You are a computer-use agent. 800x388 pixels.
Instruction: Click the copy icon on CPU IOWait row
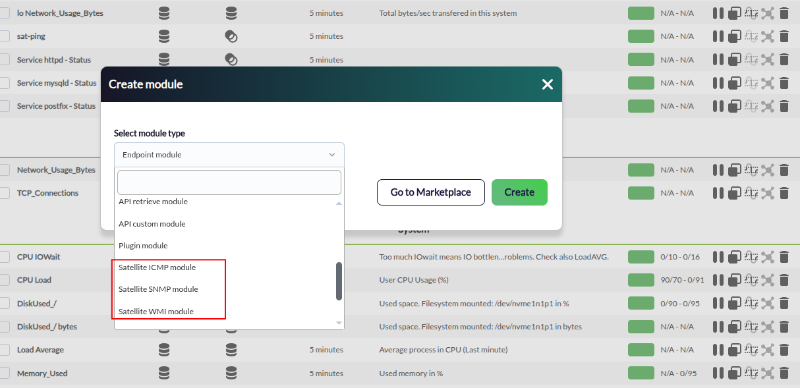[x=734, y=257]
